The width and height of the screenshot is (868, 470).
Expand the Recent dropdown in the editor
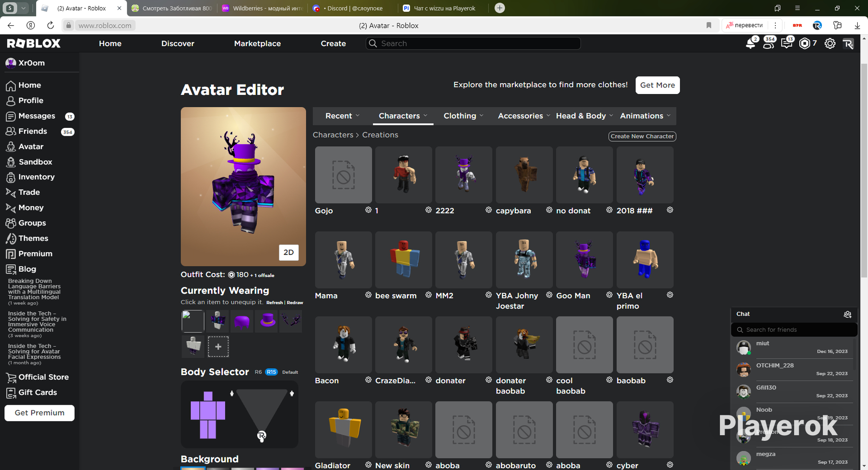[342, 116]
